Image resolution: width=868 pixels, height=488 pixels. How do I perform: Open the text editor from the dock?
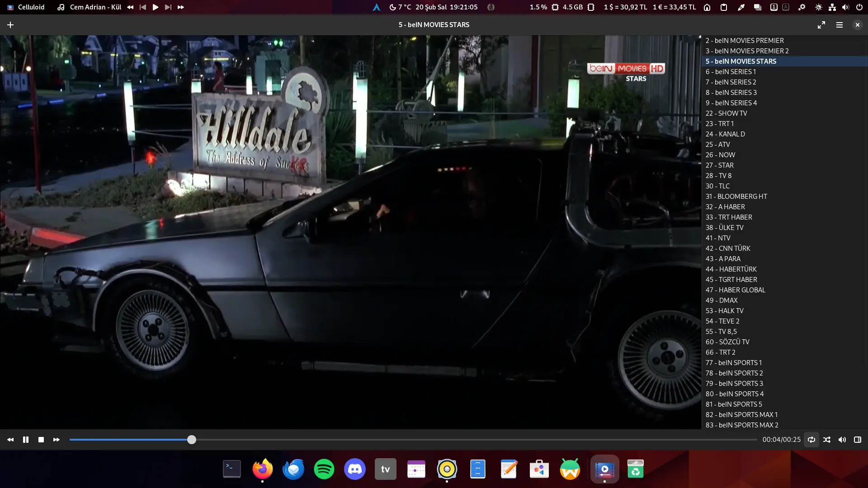[x=509, y=469]
